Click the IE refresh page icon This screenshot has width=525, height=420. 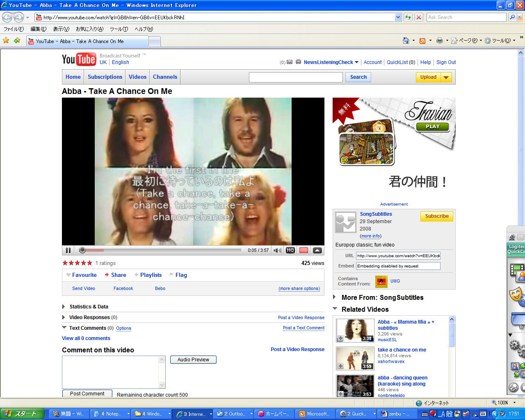(x=408, y=17)
